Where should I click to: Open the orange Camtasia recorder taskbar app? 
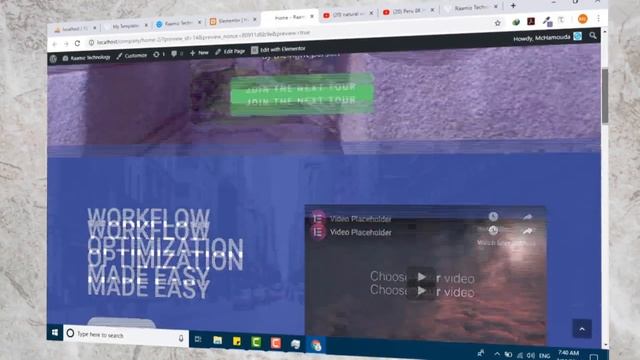coord(276,343)
